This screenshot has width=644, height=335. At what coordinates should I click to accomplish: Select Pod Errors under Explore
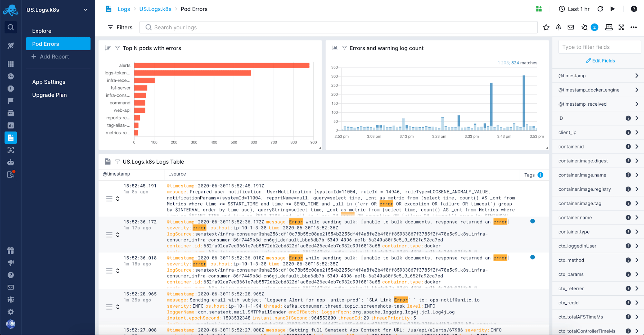tap(45, 44)
